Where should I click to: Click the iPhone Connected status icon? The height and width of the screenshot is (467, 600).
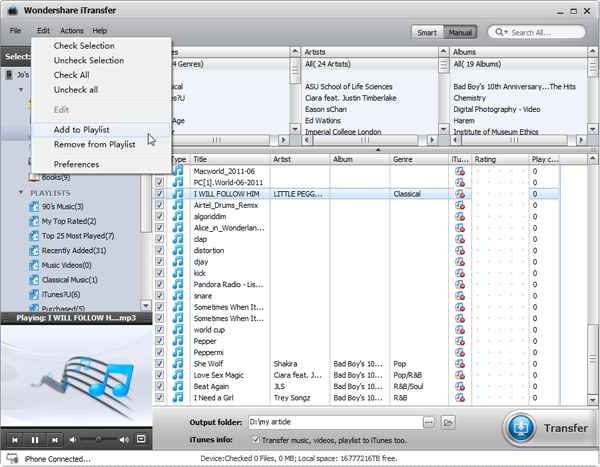12,458
